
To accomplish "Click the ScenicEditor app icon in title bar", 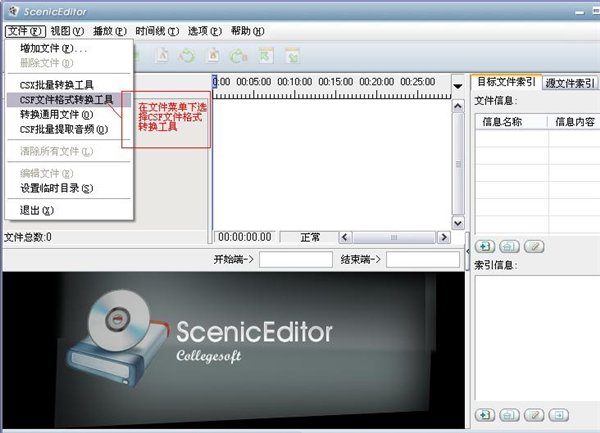I will (13, 11).
